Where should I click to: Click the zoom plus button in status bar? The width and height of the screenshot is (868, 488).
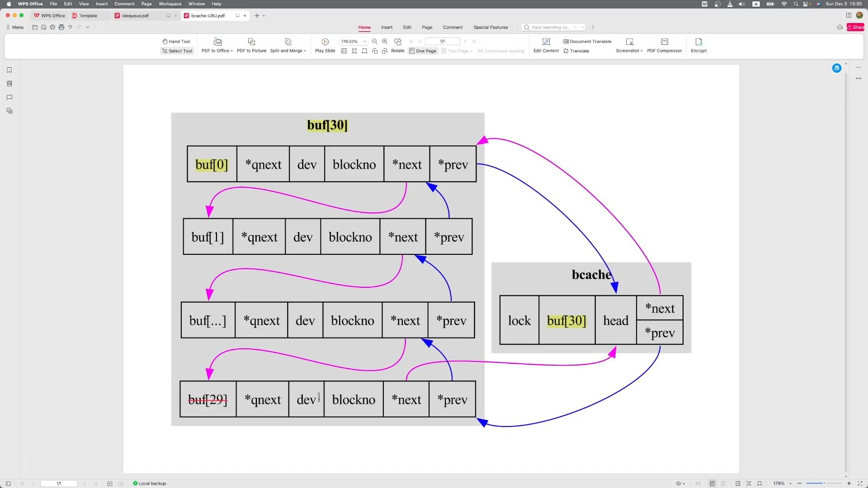tap(849, 483)
